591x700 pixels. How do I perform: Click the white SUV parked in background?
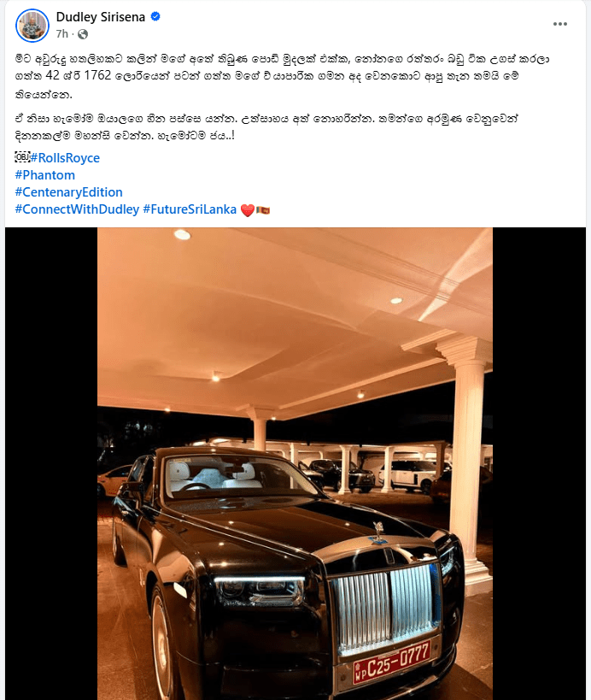[x=409, y=476]
